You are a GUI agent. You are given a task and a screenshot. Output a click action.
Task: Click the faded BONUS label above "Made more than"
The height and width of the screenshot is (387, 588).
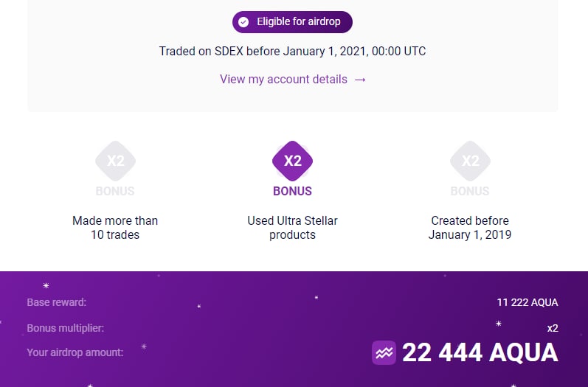tap(115, 191)
